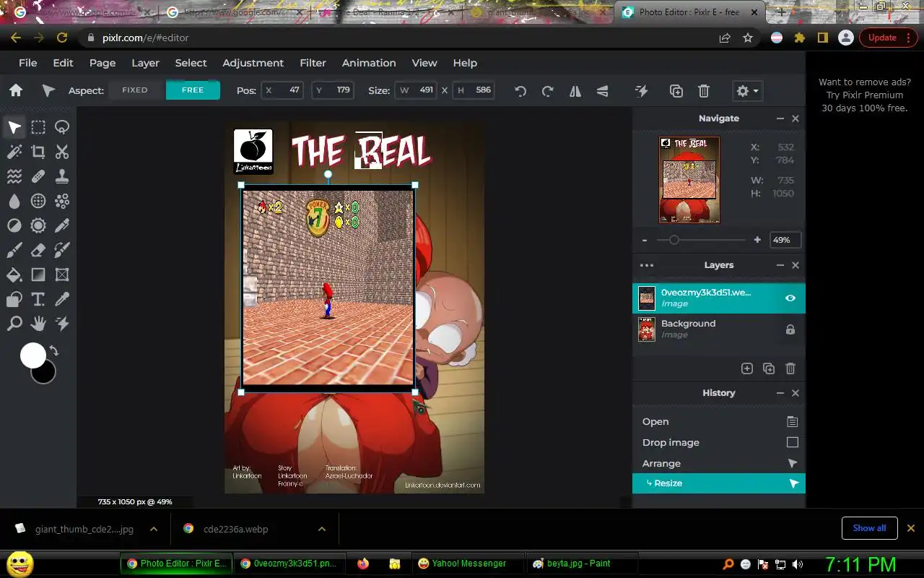Set aspect to FREE

(193, 90)
